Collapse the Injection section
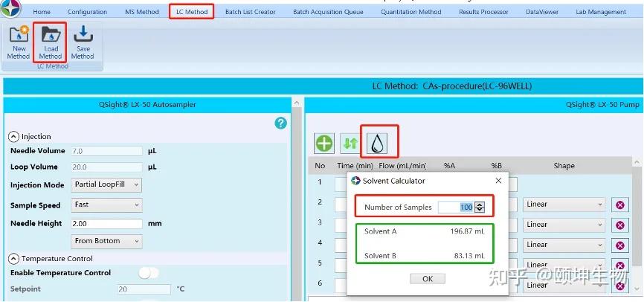Image resolution: width=644 pixels, height=302 pixels. click(x=13, y=136)
